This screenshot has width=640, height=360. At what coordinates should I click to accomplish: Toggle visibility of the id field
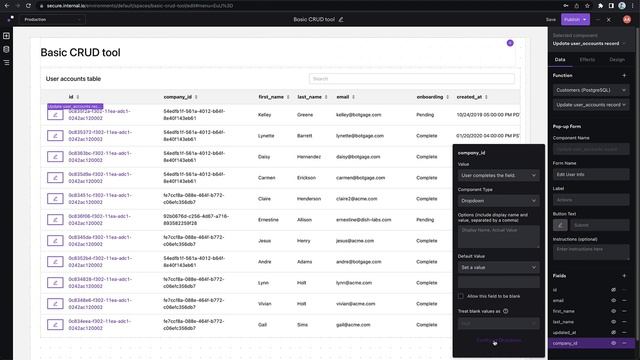pyautogui.click(x=613, y=290)
